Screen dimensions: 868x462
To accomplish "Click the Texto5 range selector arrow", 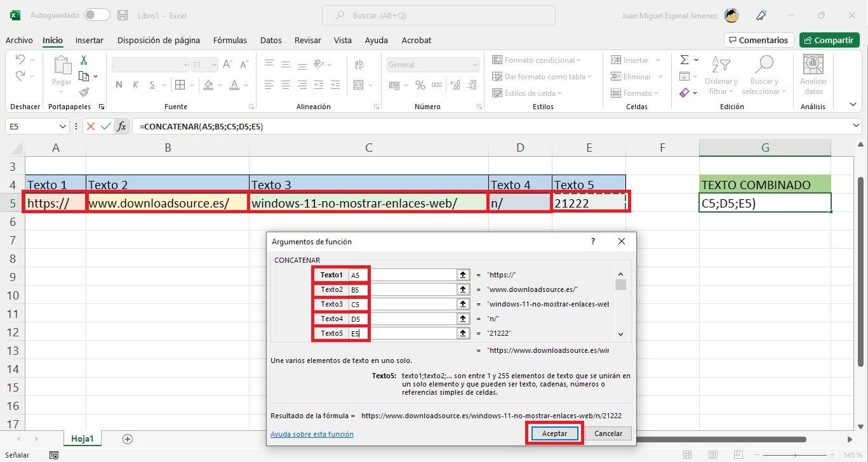I will click(x=462, y=333).
